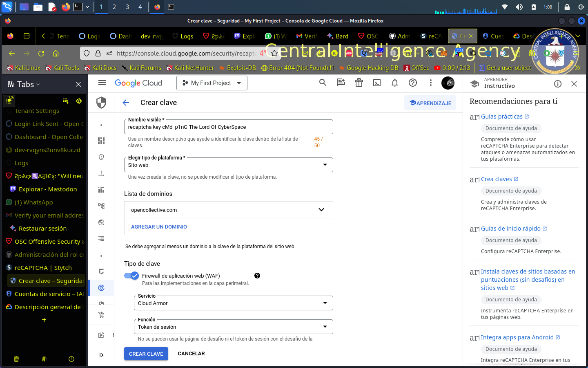Open the Elegir tipo de plataforma dropdown
The height and width of the screenshot is (368, 588).
[x=228, y=165]
